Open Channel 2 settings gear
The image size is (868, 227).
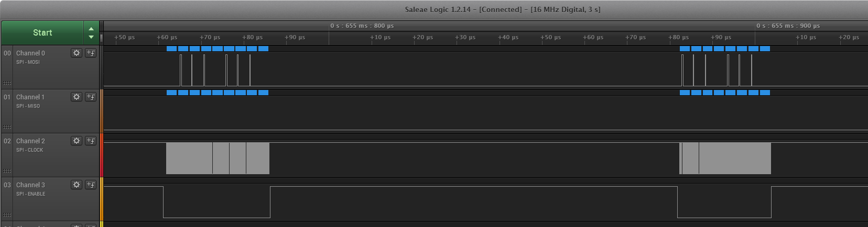[x=77, y=141]
